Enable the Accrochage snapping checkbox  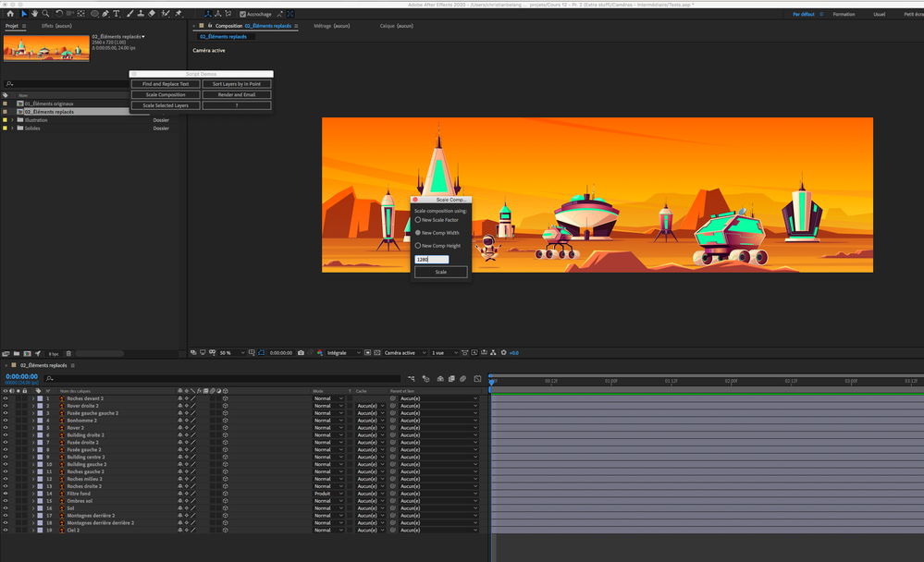(243, 14)
